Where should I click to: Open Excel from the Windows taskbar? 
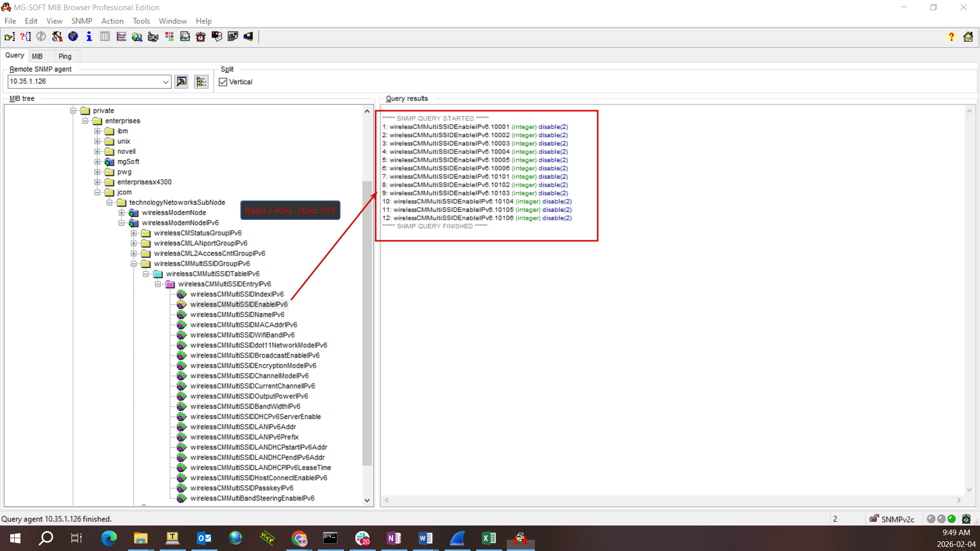[x=488, y=538]
